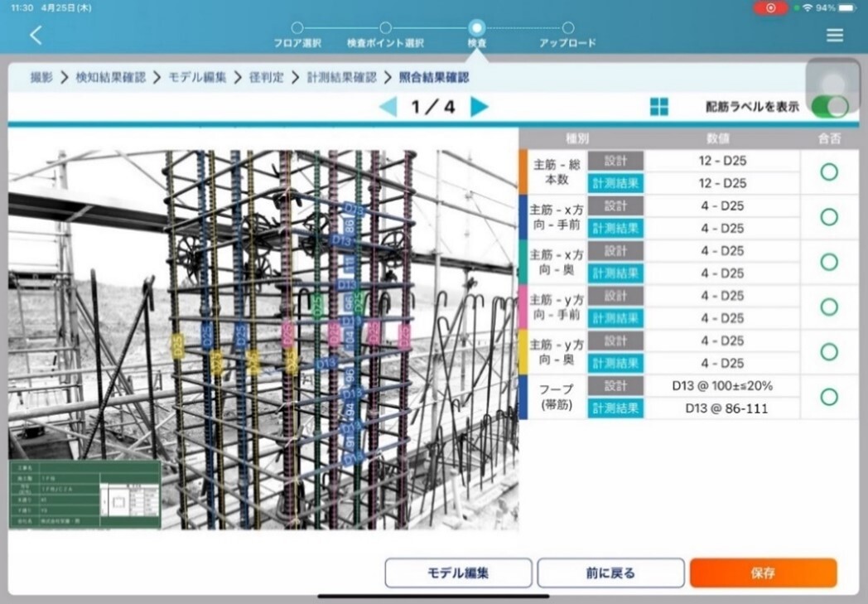Go to previous image with left arrow
The width and height of the screenshot is (868, 604).
(x=388, y=107)
